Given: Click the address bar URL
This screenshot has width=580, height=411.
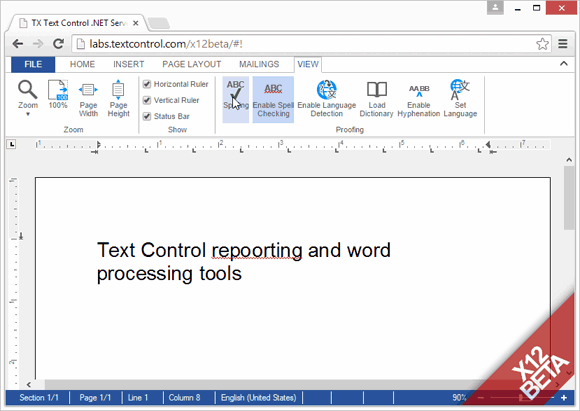Looking at the screenshot, I should [x=166, y=44].
